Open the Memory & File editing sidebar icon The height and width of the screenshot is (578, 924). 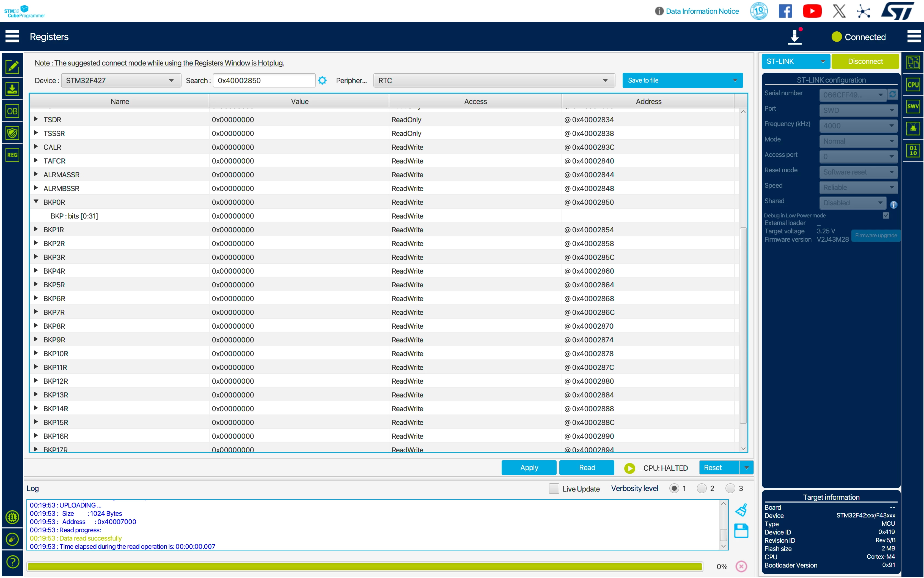(x=12, y=67)
